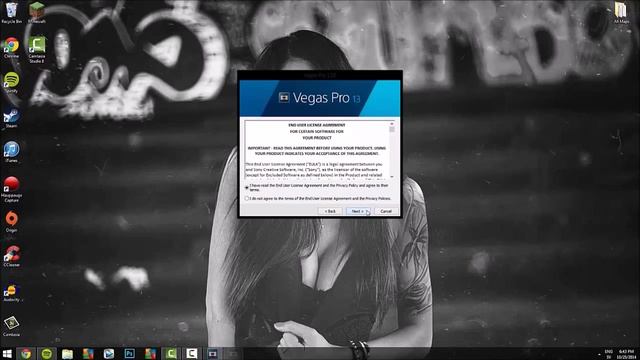Select the Steam desktop shortcut
640x360 pixels.
click(x=11, y=118)
